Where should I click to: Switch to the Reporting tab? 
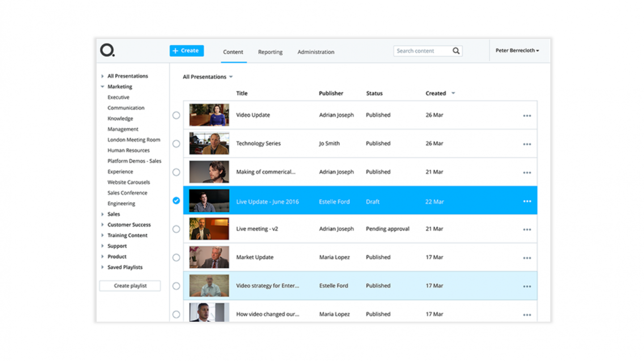[x=270, y=52]
